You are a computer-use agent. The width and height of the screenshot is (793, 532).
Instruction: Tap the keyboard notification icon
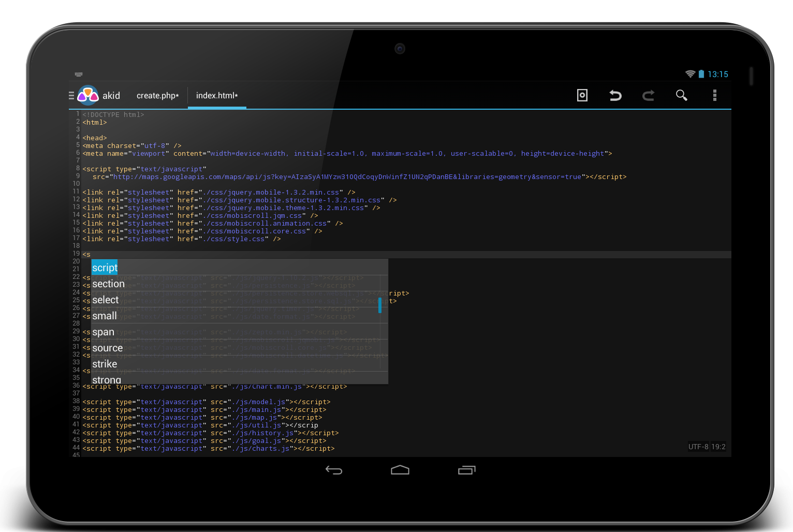coord(79,74)
